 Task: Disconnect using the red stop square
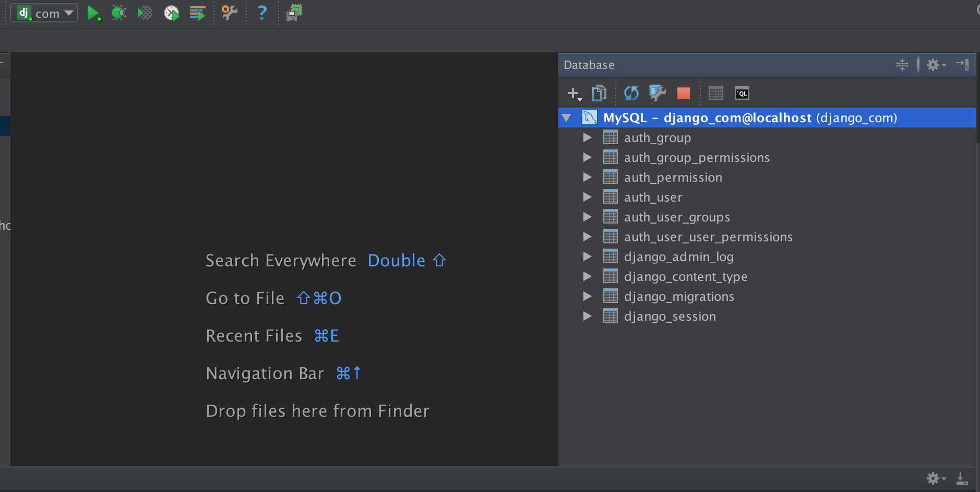coord(684,93)
